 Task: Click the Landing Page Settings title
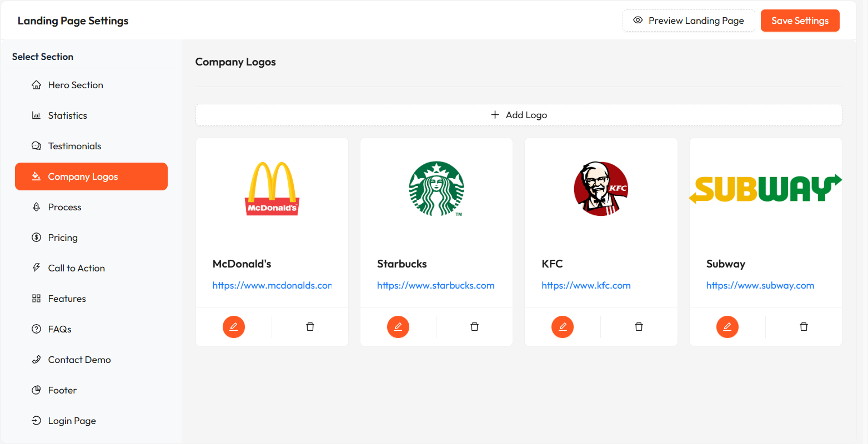(x=73, y=21)
